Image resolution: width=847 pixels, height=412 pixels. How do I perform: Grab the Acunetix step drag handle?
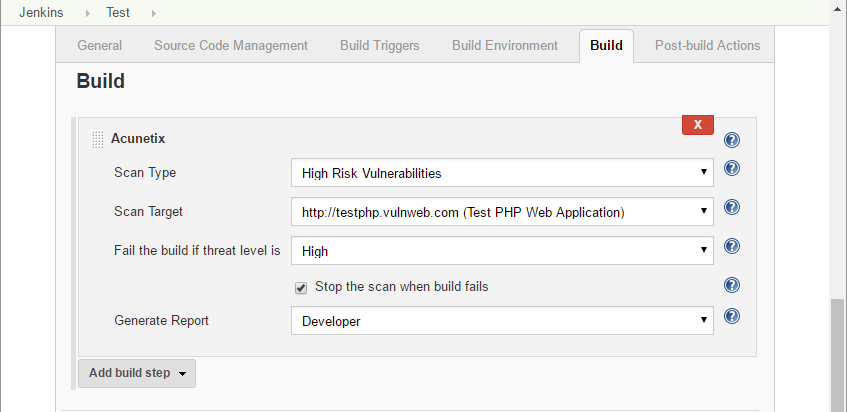tap(97, 139)
